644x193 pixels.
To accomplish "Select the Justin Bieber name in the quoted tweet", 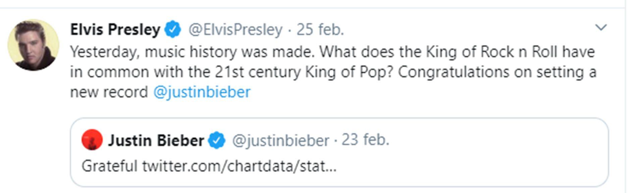I will [x=156, y=140].
